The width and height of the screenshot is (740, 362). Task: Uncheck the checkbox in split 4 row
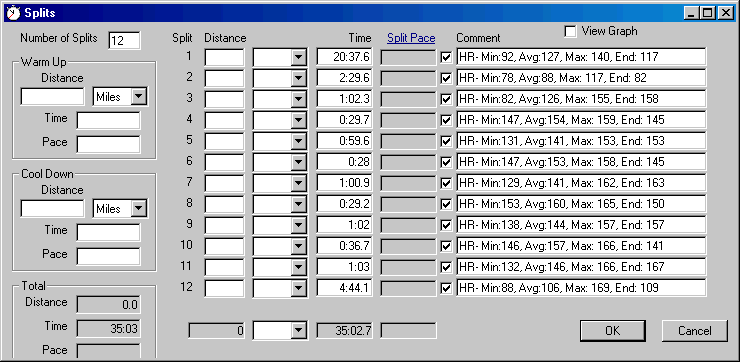tap(446, 120)
